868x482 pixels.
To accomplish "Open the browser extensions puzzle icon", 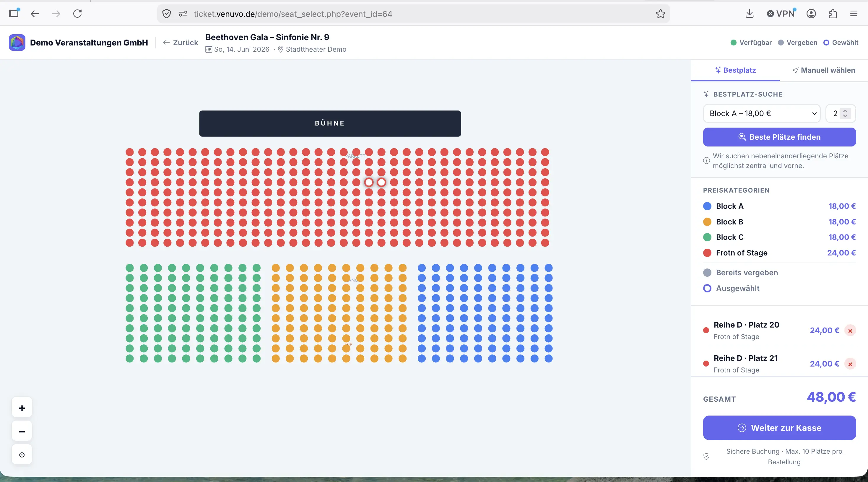I will (x=833, y=14).
